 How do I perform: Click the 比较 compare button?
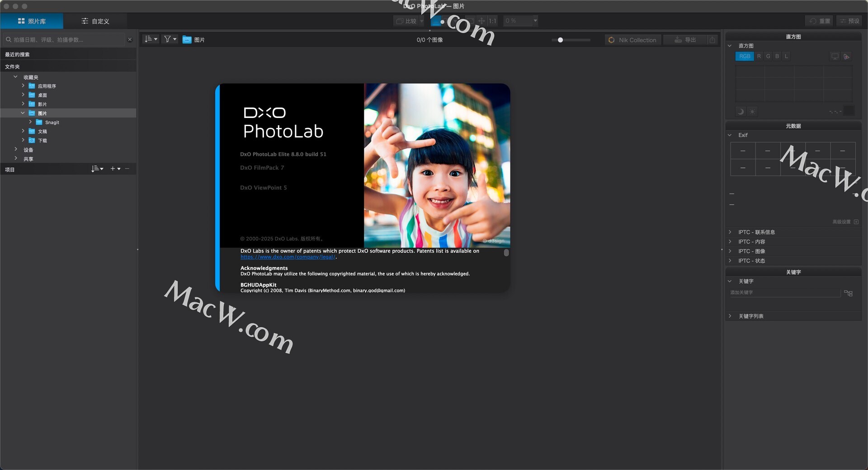(x=406, y=21)
